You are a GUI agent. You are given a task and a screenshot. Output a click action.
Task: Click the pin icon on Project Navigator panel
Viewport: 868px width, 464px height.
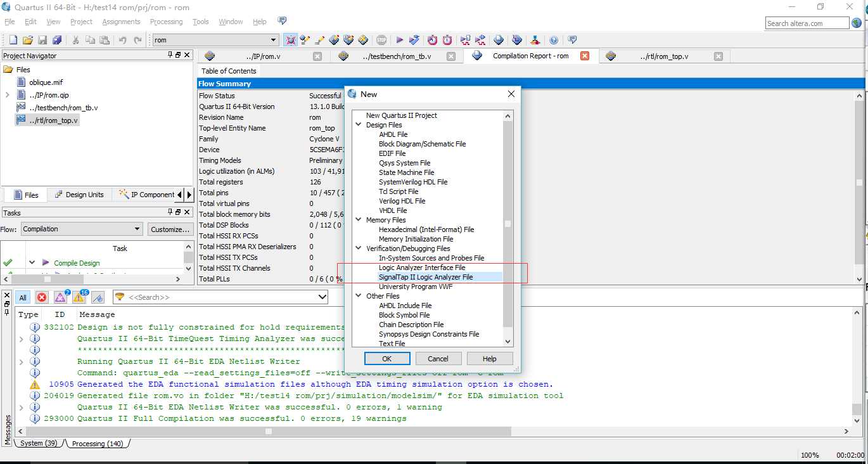pyautogui.click(x=170, y=55)
